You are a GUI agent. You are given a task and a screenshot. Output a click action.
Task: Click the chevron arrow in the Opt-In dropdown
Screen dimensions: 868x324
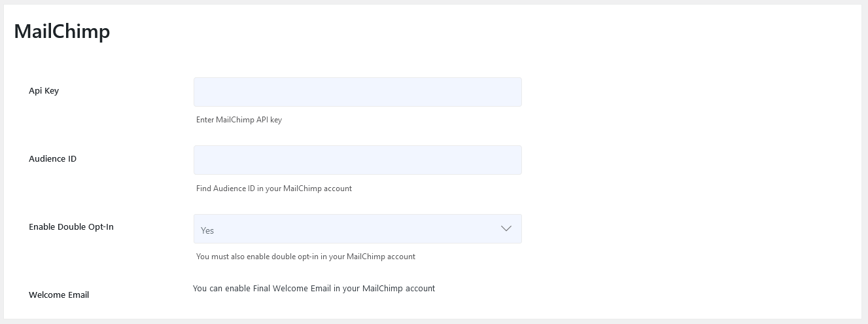506,228
